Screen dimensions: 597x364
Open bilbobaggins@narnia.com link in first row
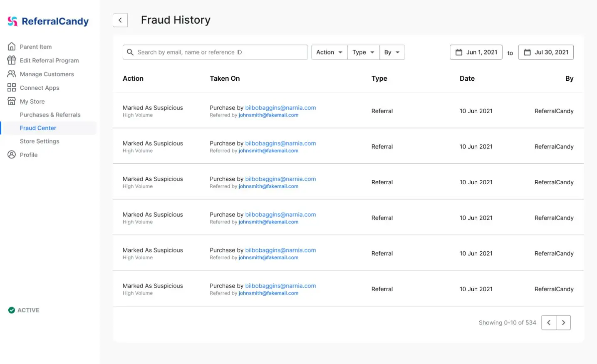click(280, 108)
